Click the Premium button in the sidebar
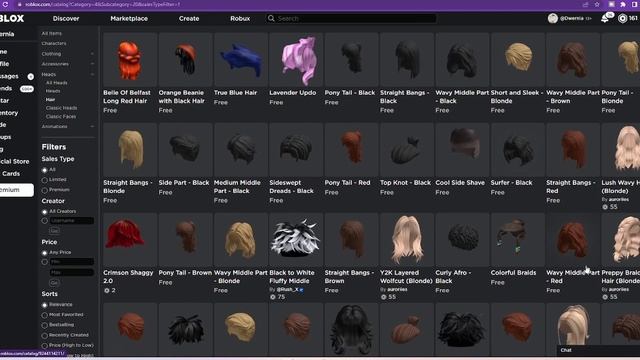640x360 pixels. [x=16, y=190]
